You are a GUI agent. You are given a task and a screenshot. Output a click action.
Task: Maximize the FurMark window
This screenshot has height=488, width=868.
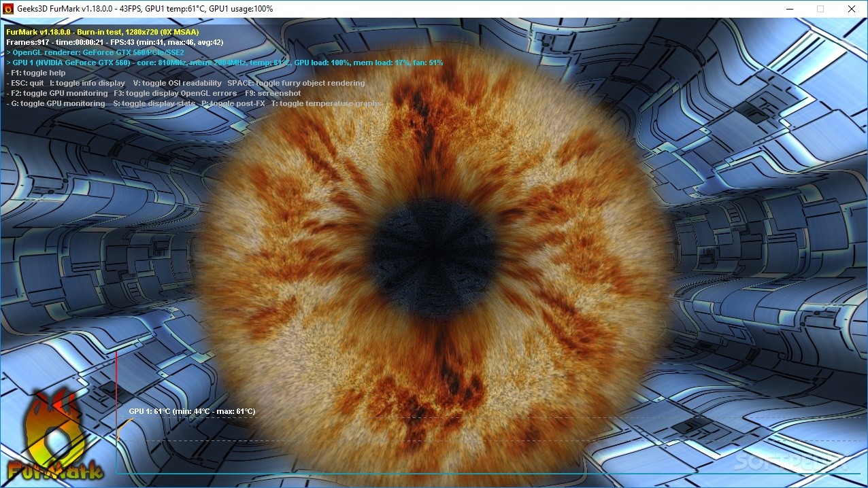(x=820, y=9)
